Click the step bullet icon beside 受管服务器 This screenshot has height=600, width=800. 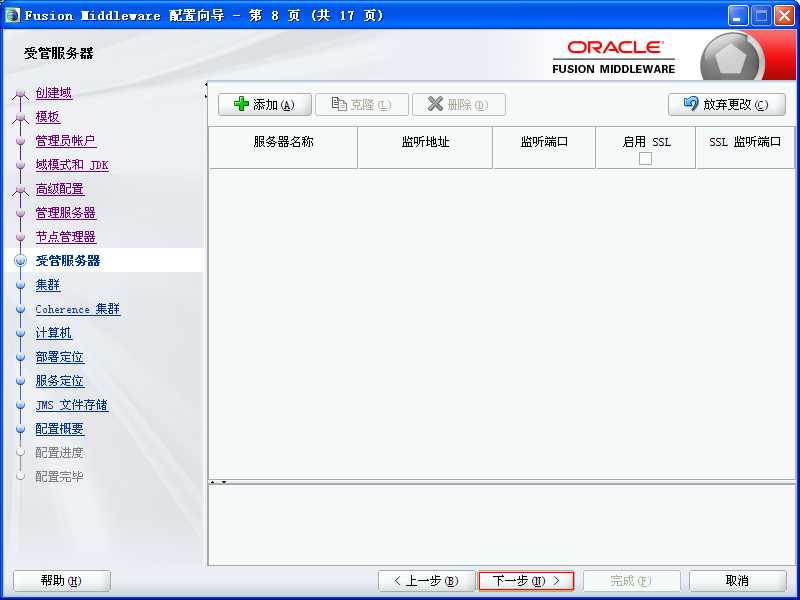point(20,261)
